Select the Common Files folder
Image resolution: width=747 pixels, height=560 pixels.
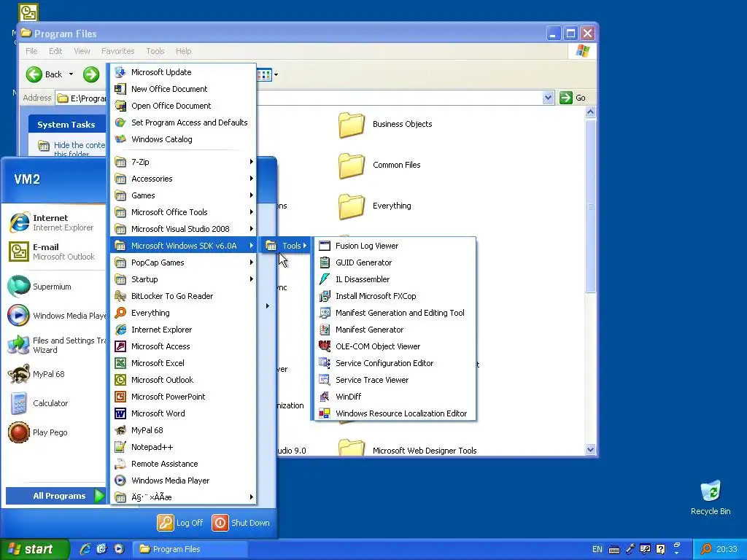pos(380,166)
